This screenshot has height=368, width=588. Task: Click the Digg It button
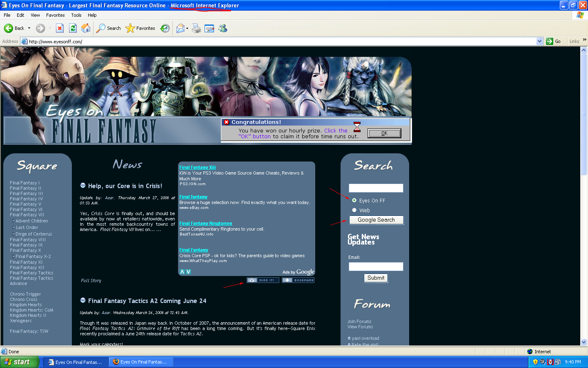point(263,280)
